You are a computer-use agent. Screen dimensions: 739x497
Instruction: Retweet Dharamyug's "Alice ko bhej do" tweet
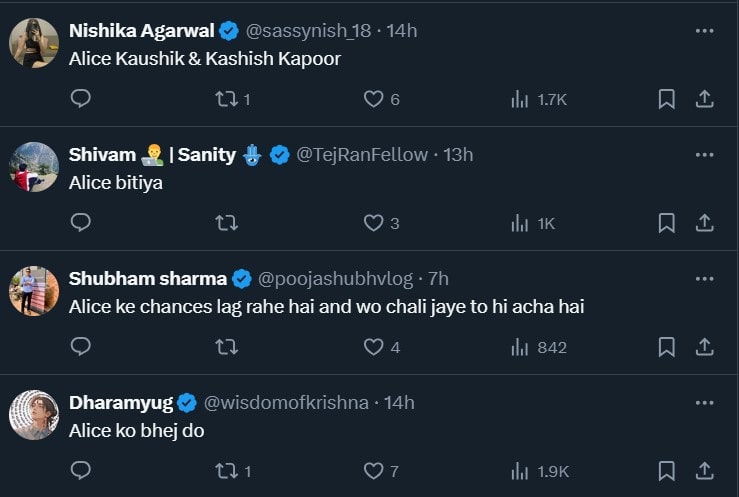coord(227,471)
